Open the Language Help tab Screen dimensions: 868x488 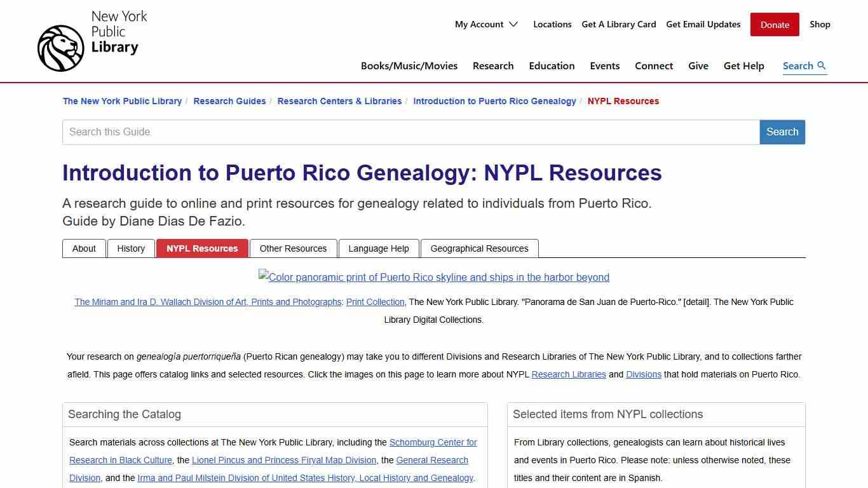pos(379,248)
